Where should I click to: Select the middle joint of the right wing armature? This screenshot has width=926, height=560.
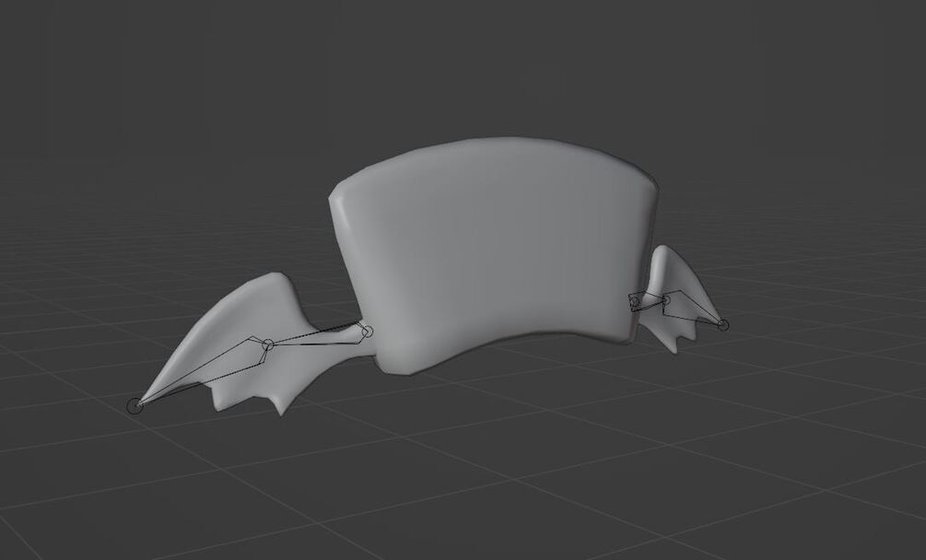tap(666, 300)
